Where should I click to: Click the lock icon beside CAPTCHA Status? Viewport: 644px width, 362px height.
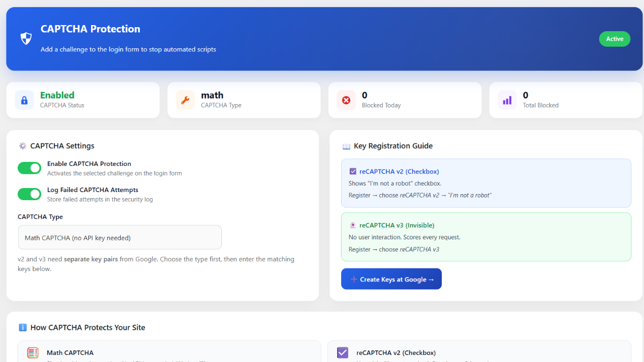24,100
